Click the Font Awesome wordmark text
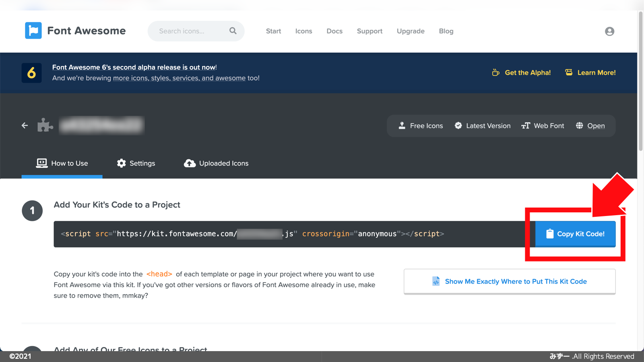 click(x=87, y=31)
